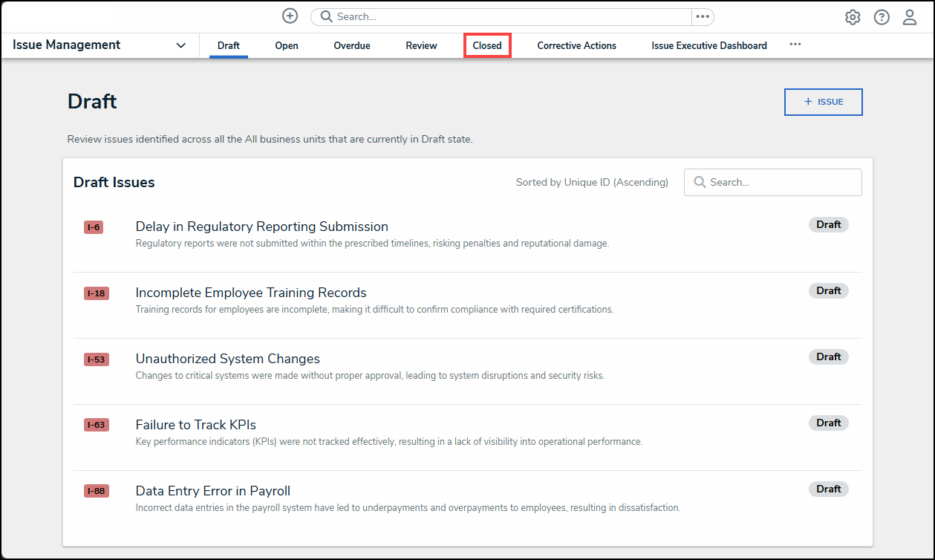Switch to the Closed tab
The image size is (935, 560).
click(x=487, y=45)
